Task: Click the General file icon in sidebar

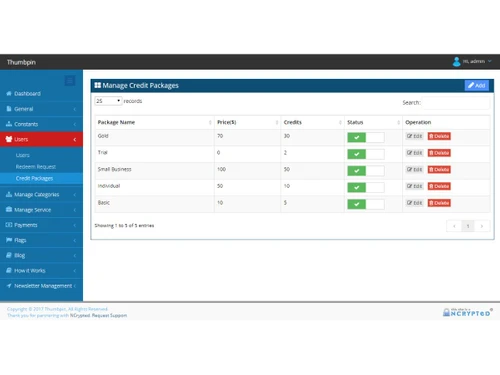Action: tap(9, 109)
